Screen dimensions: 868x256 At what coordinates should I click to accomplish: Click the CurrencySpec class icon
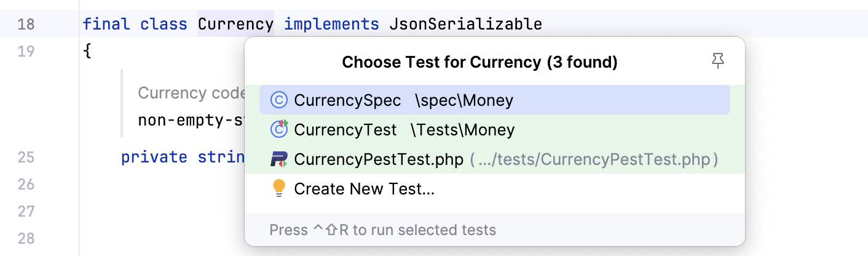[279, 100]
